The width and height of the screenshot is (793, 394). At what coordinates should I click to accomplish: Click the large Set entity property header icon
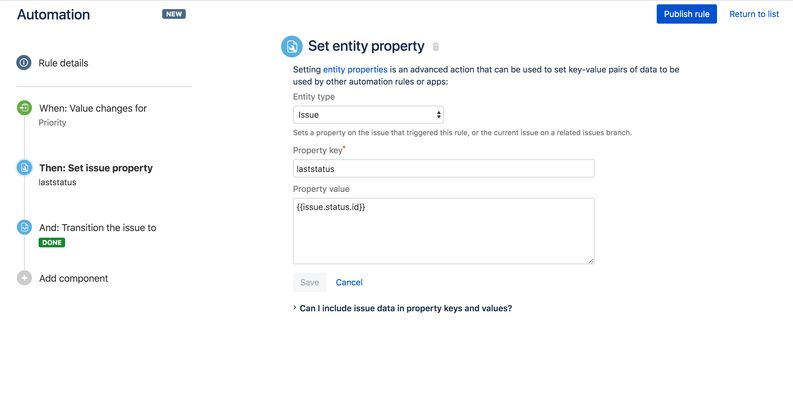tap(292, 47)
